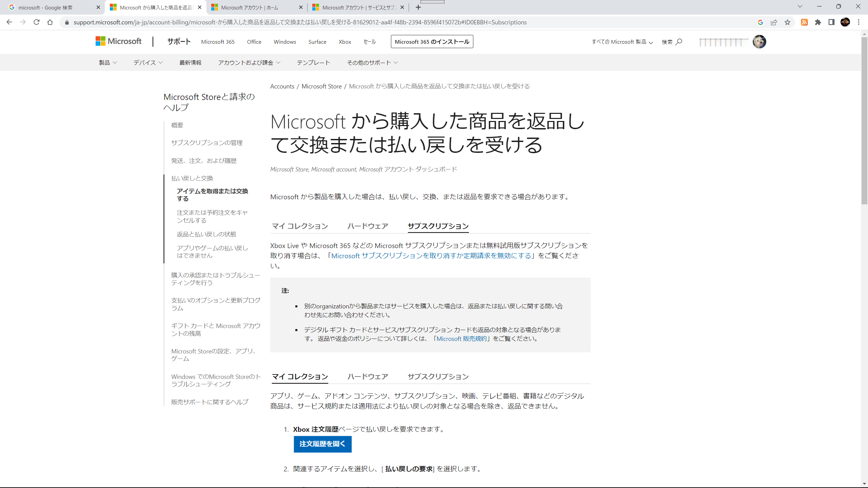Screen dimensions: 868x488
Task: Select the upper ハードウェア tab
Action: tap(368, 226)
